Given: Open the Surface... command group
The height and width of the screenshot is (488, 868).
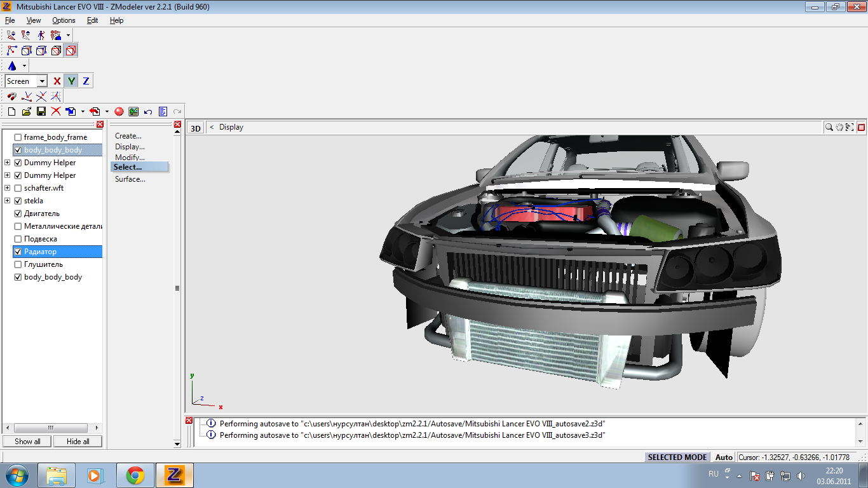Looking at the screenshot, I should pyautogui.click(x=130, y=179).
